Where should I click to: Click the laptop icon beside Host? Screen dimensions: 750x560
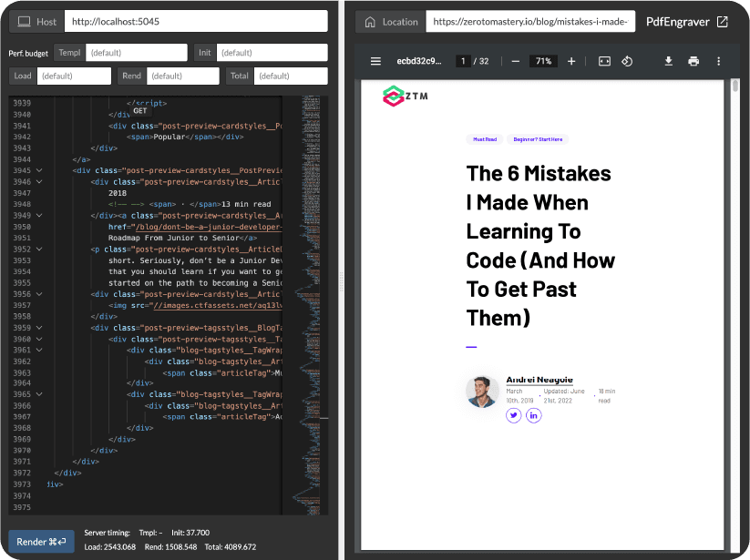[x=24, y=22]
